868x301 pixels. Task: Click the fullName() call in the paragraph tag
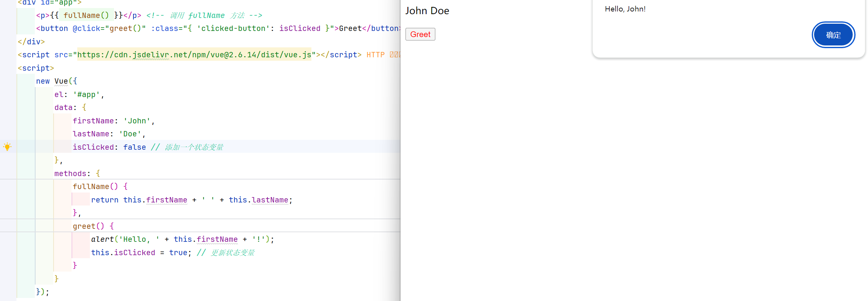[86, 15]
